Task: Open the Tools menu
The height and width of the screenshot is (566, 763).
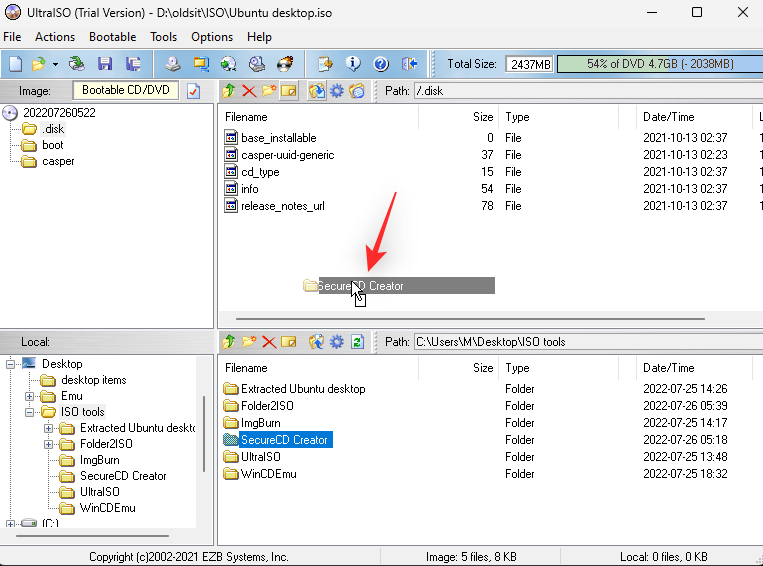Action: click(164, 37)
